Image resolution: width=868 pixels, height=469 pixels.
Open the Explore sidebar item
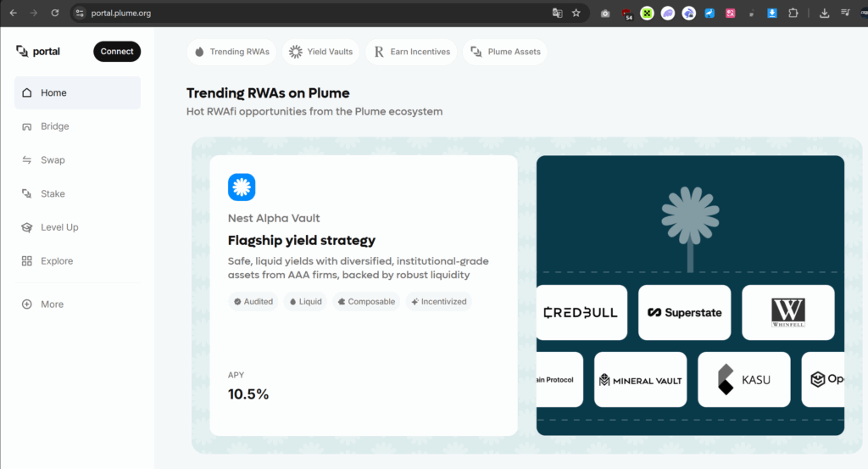coord(77,261)
